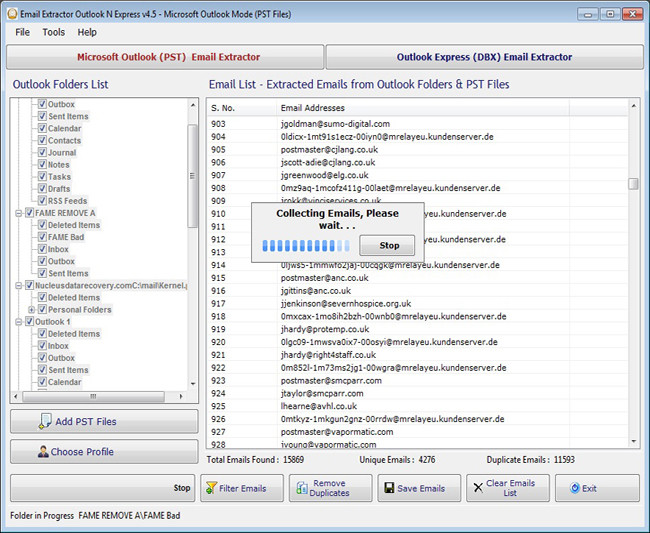This screenshot has height=533, width=650.
Task: Uncheck the FAME Bad folder checkbox
Action: (42, 237)
